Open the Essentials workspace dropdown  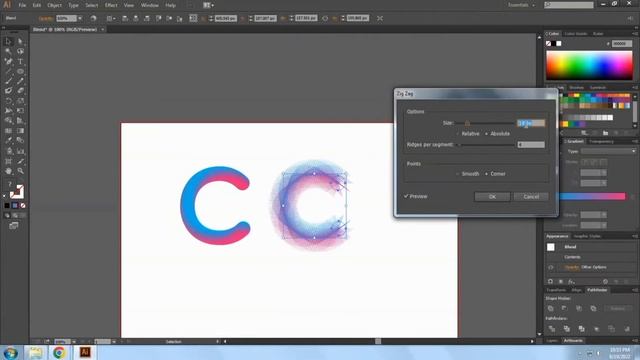521,5
